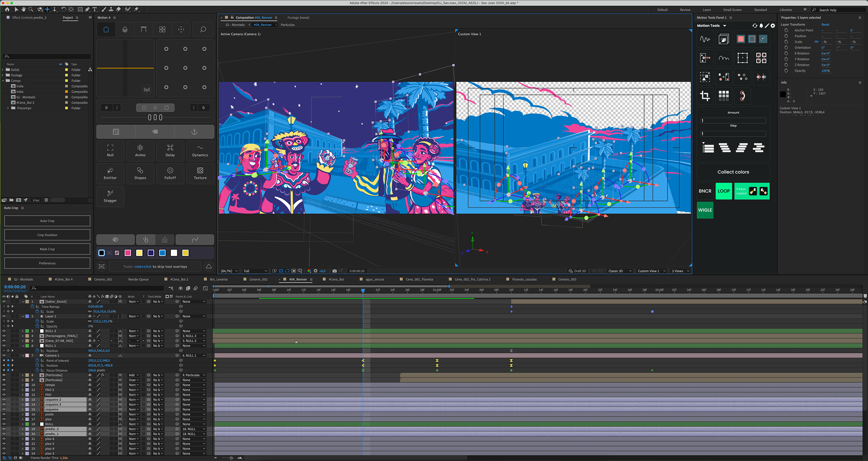Screen dimensions: 868x461
Task: Switch to the Small Screen workspace
Action: 732,10
